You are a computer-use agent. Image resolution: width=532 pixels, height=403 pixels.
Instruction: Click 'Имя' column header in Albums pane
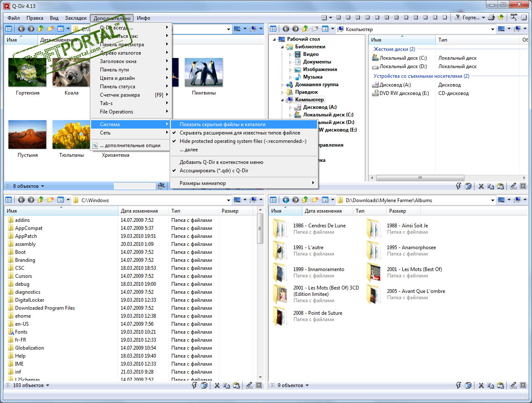[x=285, y=211]
